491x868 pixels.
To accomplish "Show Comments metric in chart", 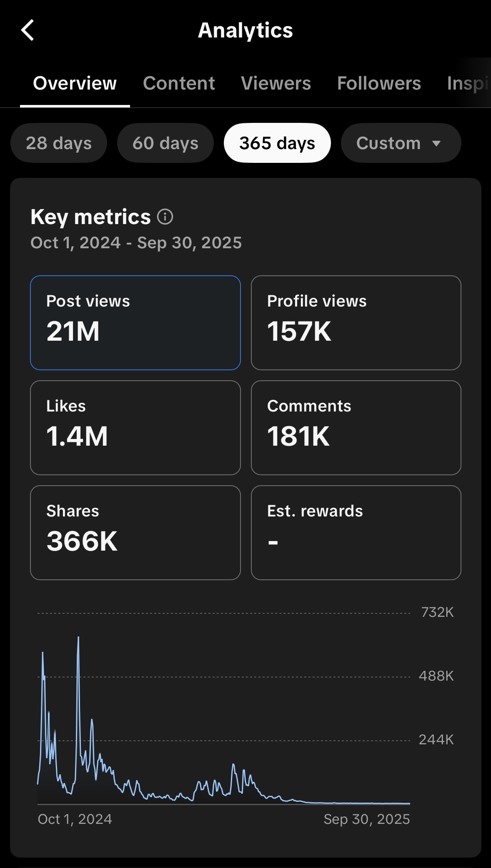I will point(356,428).
